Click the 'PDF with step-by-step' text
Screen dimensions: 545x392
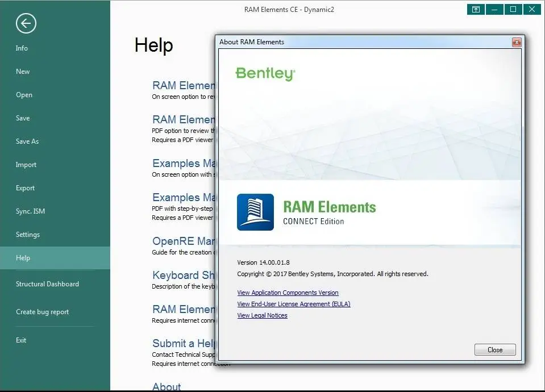[x=182, y=208]
